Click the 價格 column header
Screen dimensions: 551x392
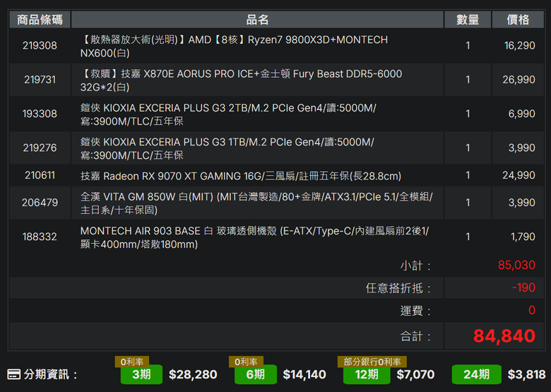tap(518, 19)
